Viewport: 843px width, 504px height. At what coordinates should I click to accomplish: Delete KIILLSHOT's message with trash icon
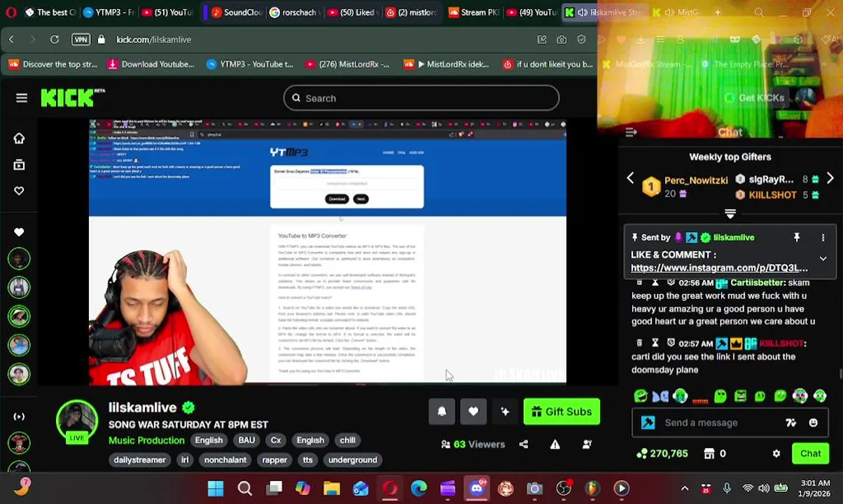pos(639,343)
